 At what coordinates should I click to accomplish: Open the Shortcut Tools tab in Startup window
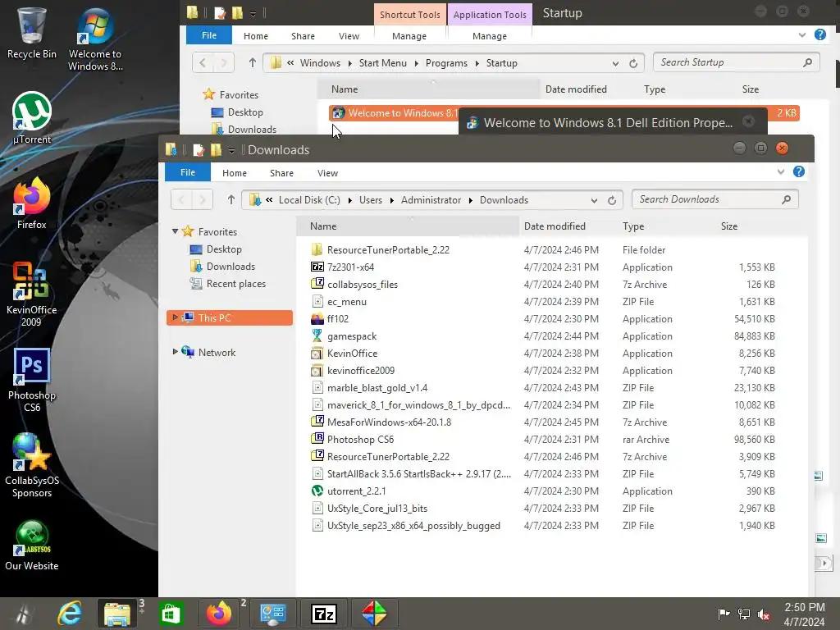click(x=410, y=15)
